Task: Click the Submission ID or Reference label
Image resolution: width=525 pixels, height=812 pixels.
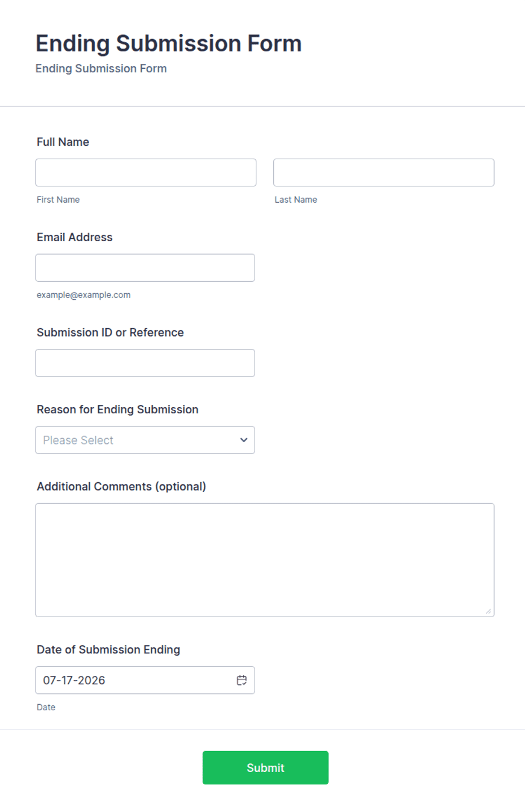Action: click(x=110, y=333)
